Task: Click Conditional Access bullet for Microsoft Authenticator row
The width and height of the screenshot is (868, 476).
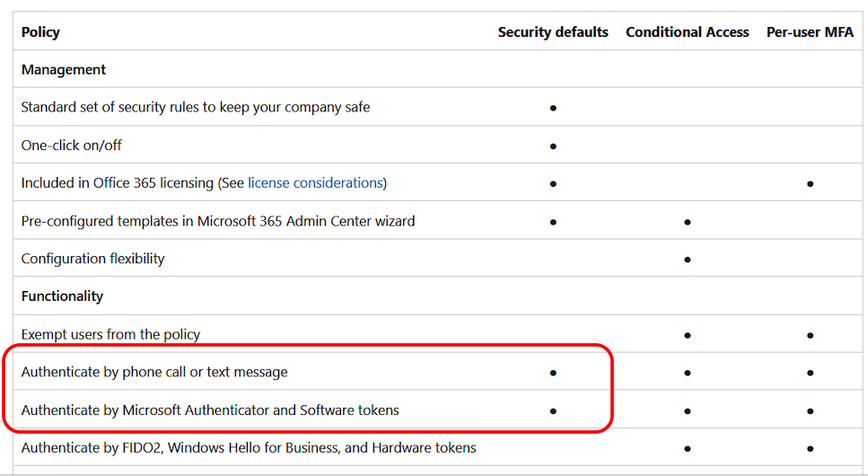Action: coord(687,411)
